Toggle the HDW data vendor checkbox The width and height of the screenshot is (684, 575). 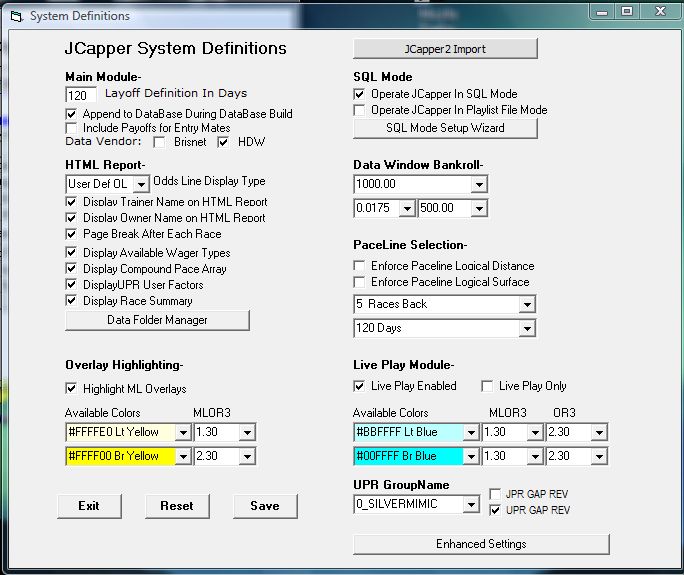[x=223, y=142]
